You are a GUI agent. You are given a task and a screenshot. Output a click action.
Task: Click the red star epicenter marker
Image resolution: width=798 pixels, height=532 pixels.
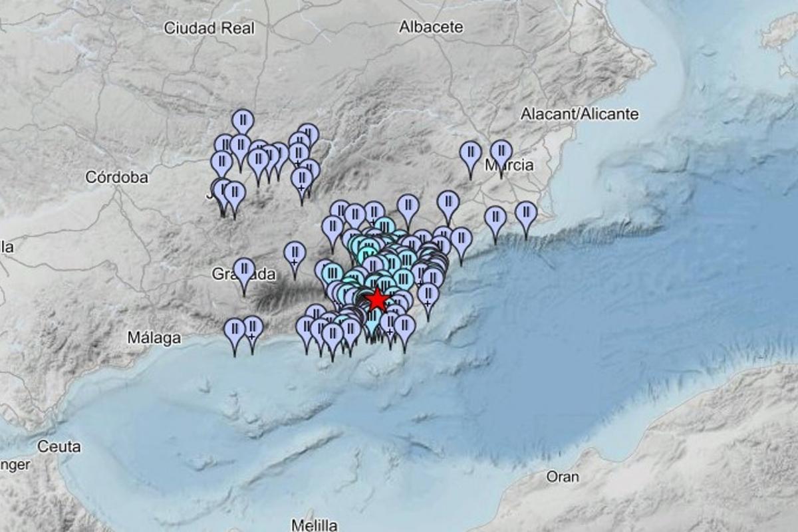pyautogui.click(x=377, y=300)
